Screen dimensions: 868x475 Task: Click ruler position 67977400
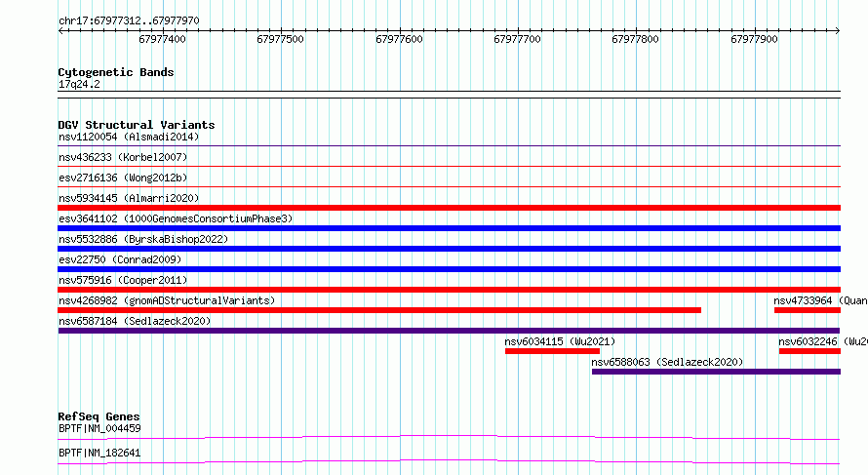(162, 39)
